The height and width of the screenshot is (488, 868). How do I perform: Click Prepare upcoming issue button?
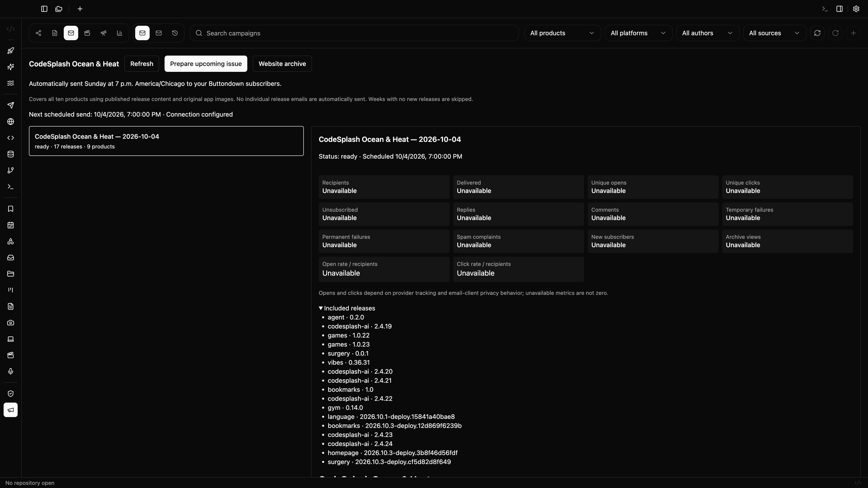[206, 64]
